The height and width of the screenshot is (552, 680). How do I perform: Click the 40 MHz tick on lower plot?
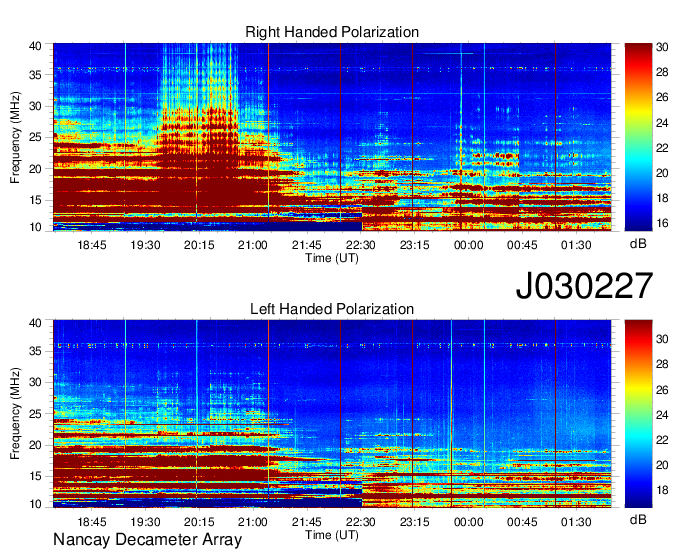point(35,323)
